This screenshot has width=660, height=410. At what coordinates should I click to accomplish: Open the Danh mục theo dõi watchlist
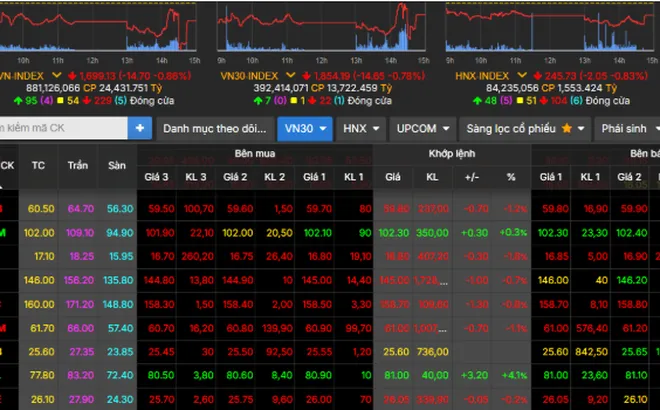tap(215, 128)
